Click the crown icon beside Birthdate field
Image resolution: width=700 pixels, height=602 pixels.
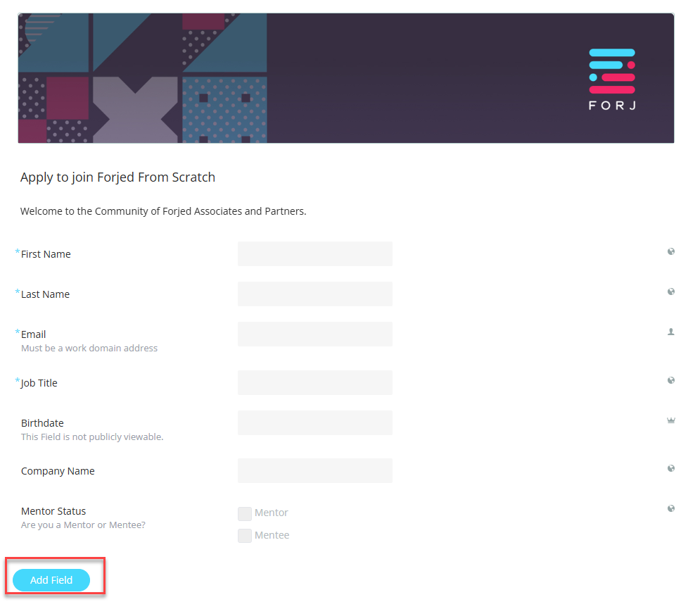click(x=670, y=420)
